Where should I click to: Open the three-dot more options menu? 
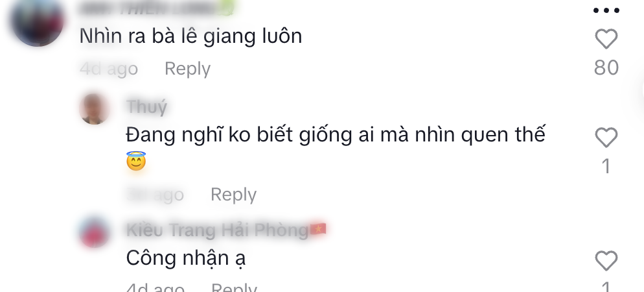point(606,10)
